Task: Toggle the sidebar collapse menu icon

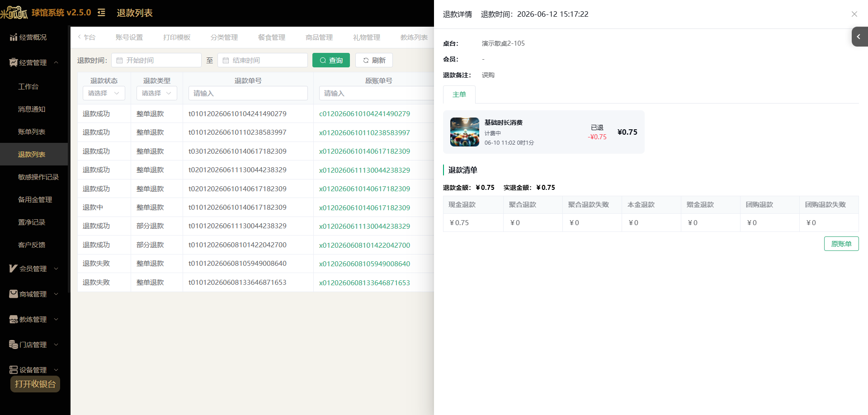Action: pos(101,13)
